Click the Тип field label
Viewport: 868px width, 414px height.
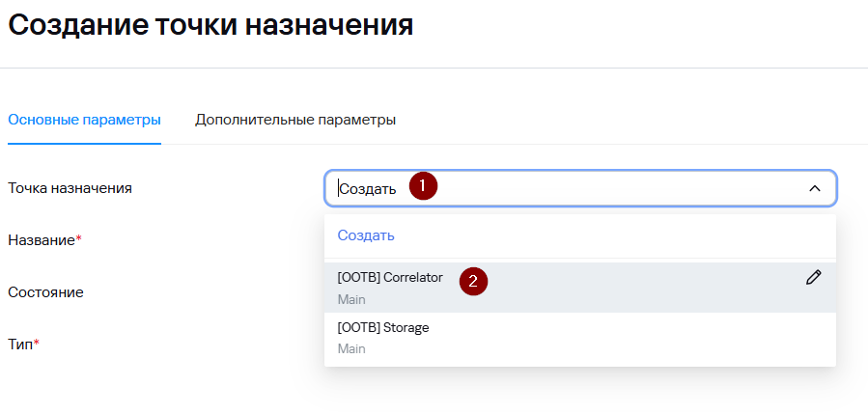(19, 344)
